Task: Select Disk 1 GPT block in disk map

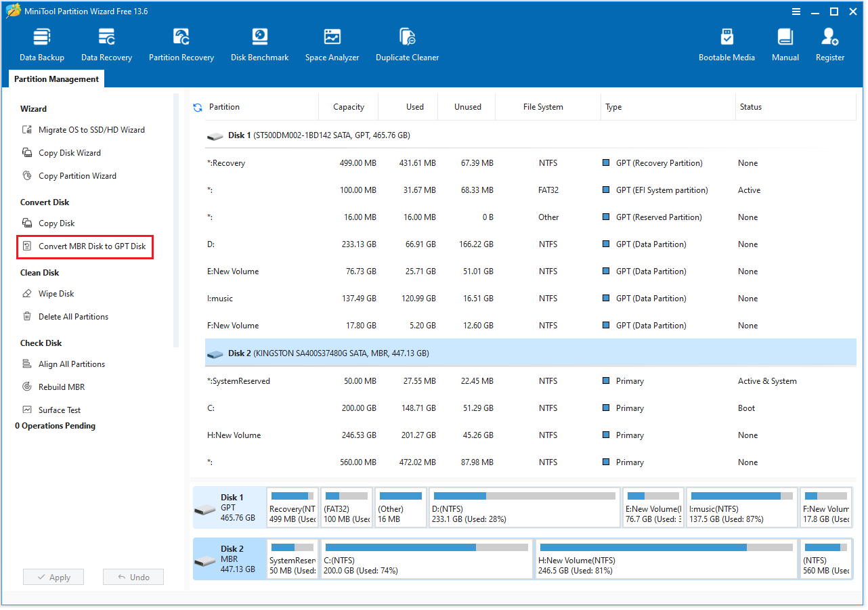Action: [229, 507]
